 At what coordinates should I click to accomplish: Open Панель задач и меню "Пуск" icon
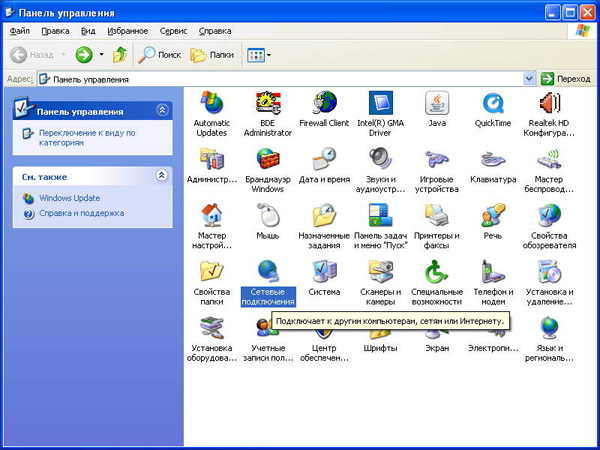click(x=380, y=215)
